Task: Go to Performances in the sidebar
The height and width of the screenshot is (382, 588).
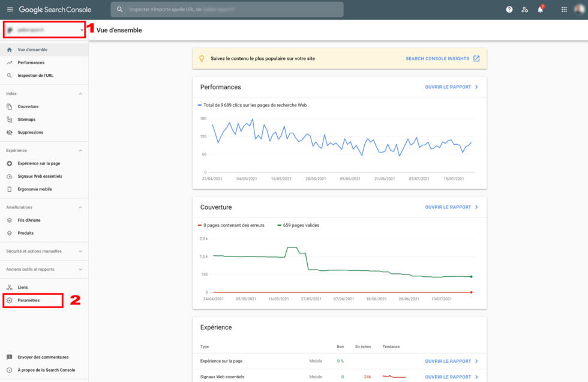Action: tap(31, 62)
